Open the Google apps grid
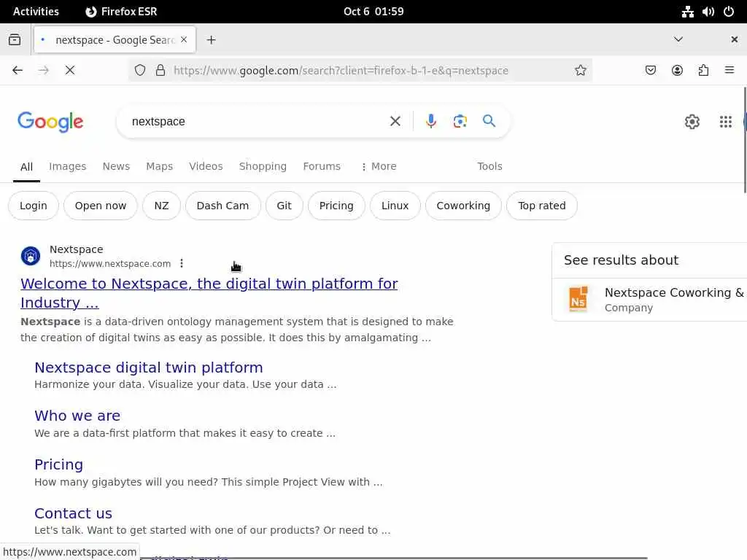The width and height of the screenshot is (747, 560). 726,122
